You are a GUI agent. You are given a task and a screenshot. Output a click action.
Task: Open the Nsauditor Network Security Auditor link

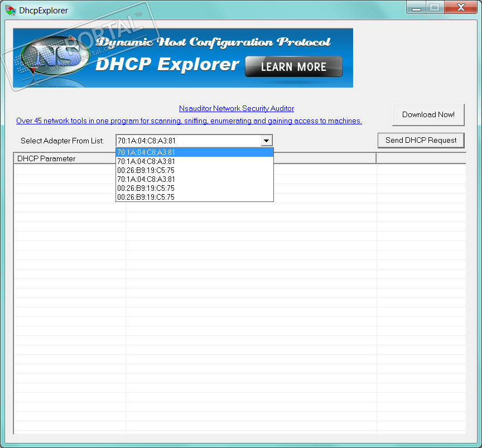point(237,109)
